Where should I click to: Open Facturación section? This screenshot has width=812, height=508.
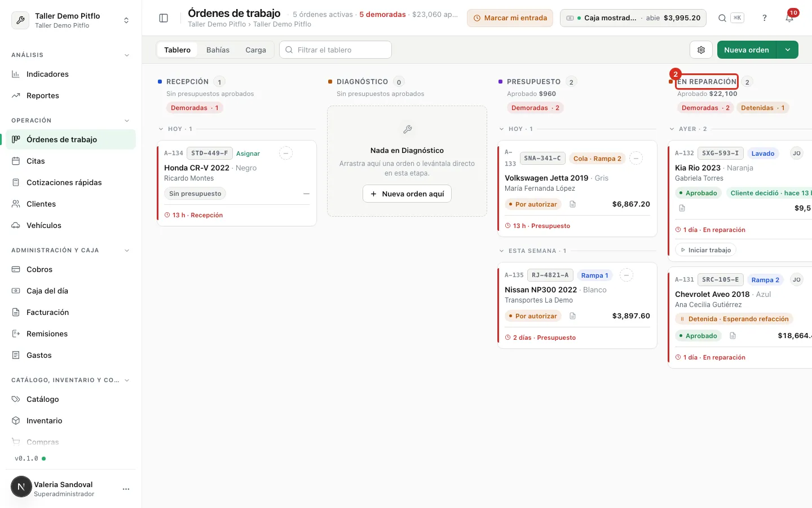point(70,312)
